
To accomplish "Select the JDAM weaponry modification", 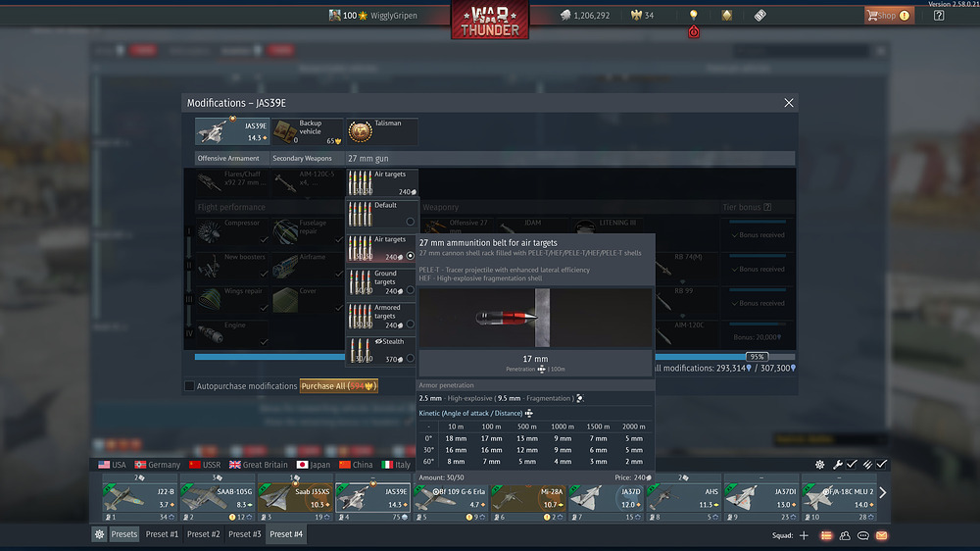I will pyautogui.click(x=533, y=225).
